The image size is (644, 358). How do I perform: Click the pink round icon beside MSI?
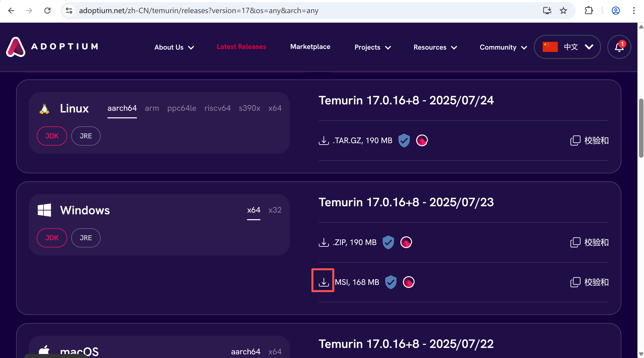tap(409, 282)
